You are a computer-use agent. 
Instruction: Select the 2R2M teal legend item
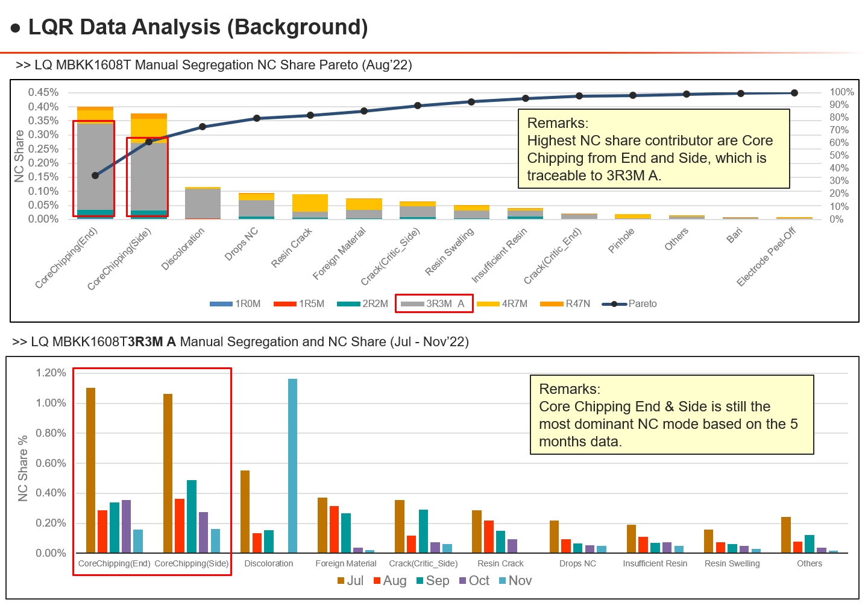coord(362,304)
